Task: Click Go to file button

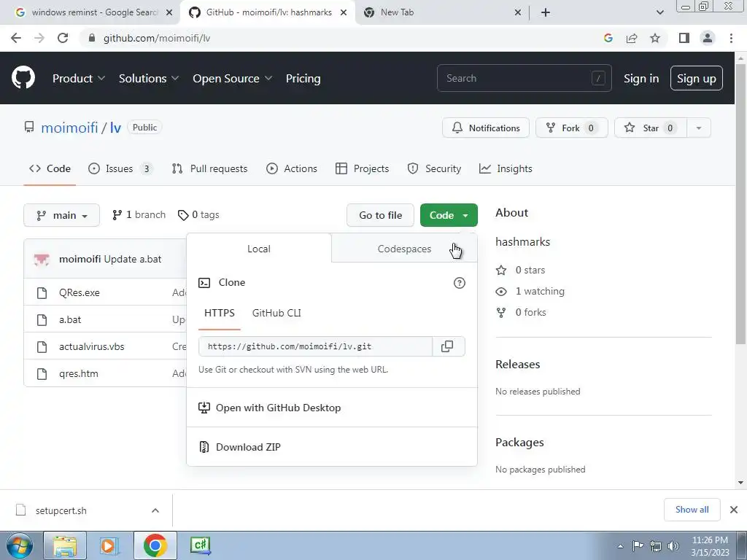Action: [x=380, y=215]
